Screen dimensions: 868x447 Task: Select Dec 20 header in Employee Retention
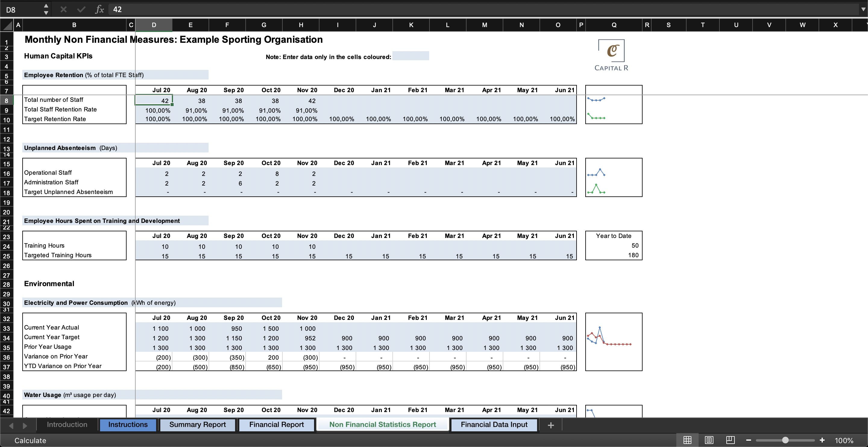(x=344, y=90)
